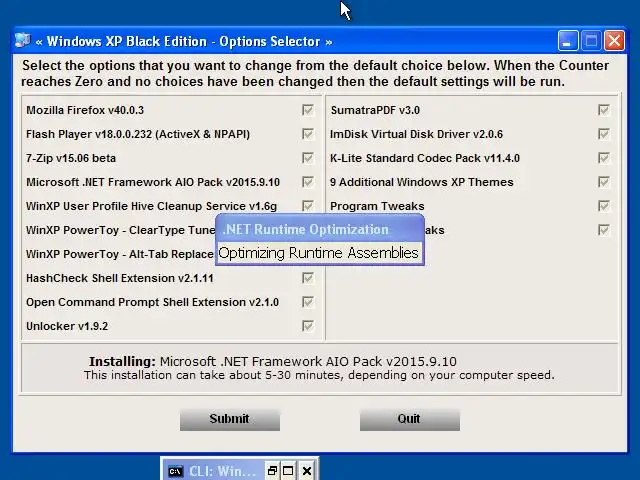Minimize the Options Selector window
Screen dimensions: 640x480
[568, 41]
